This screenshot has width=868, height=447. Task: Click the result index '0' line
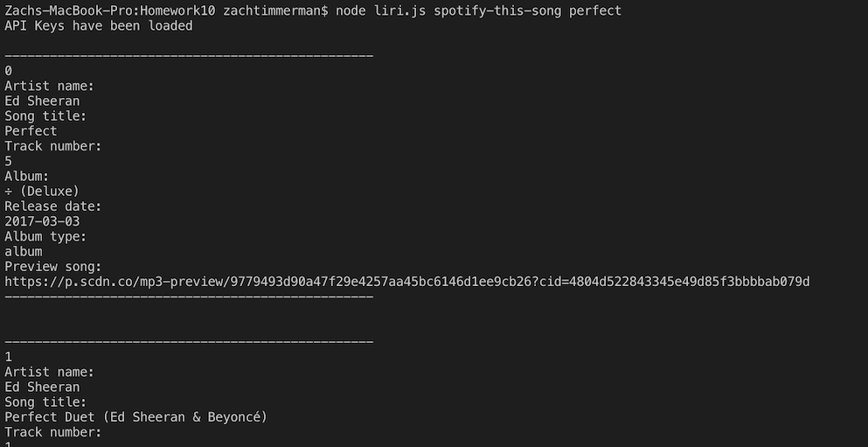coord(9,71)
